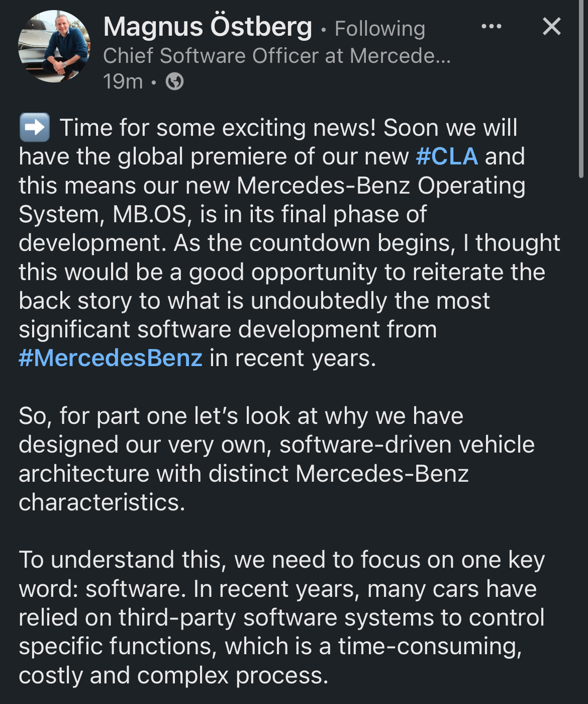The height and width of the screenshot is (704, 588).
Task: Open the three-dot more options menu
Action: (491, 27)
